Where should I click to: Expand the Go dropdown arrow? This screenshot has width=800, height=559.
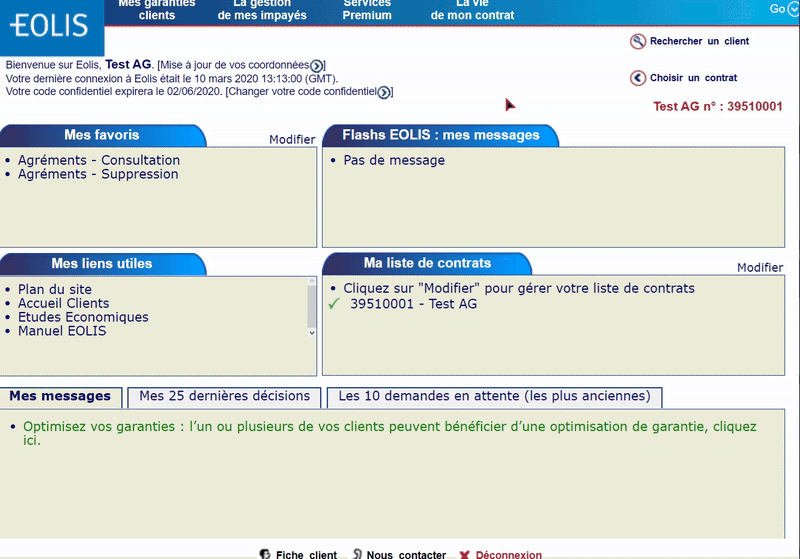pos(793,9)
